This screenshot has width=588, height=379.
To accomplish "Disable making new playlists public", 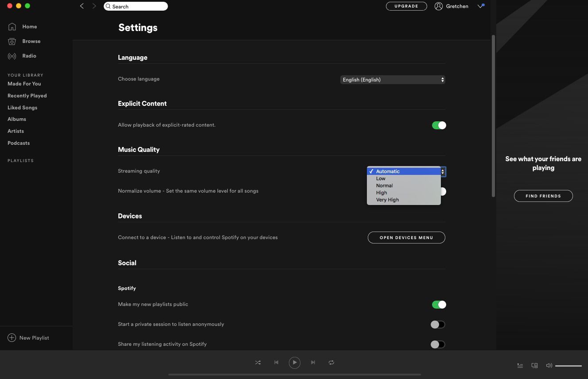I will [x=439, y=305].
